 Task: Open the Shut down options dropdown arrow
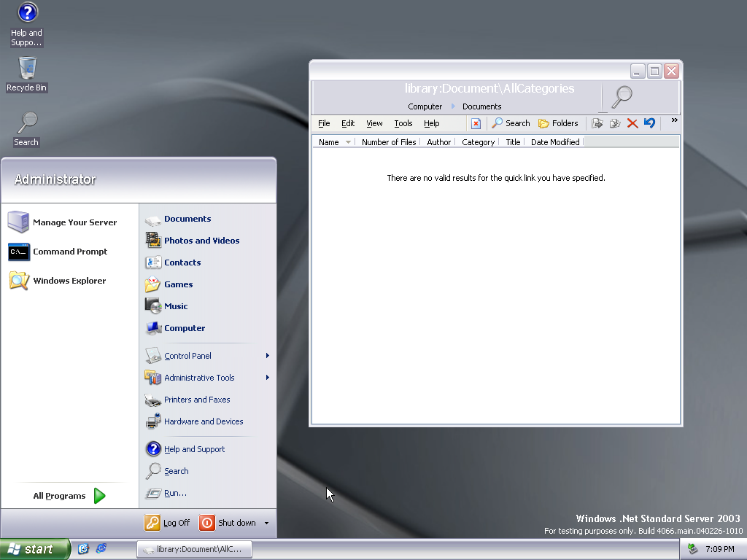pyautogui.click(x=266, y=523)
